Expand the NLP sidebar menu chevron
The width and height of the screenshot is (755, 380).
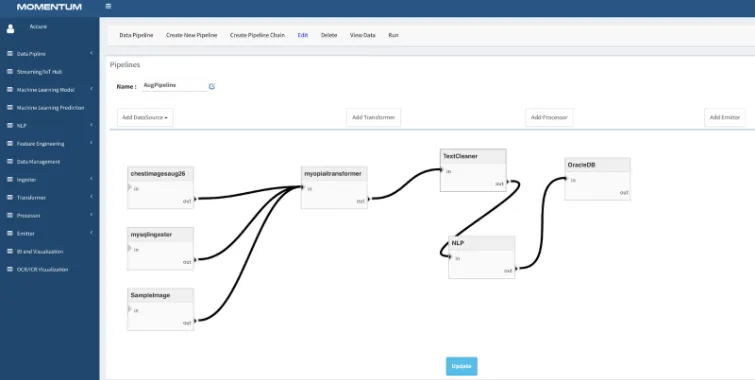pos(91,125)
